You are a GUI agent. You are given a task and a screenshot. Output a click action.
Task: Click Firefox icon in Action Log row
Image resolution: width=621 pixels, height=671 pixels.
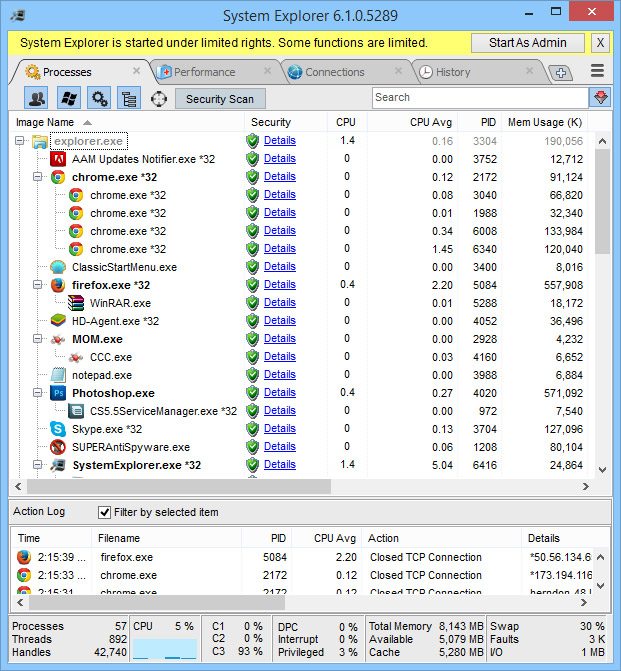point(24,557)
